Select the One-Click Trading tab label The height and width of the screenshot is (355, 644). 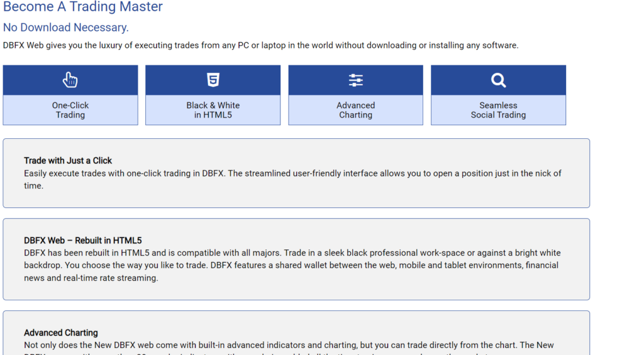click(x=70, y=110)
